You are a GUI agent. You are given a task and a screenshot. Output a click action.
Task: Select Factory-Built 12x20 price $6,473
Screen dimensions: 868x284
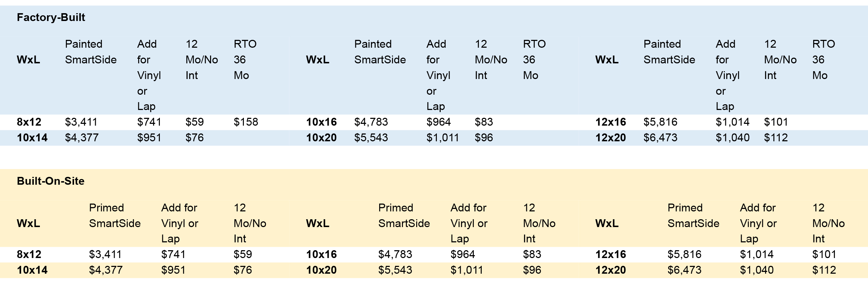click(660, 138)
